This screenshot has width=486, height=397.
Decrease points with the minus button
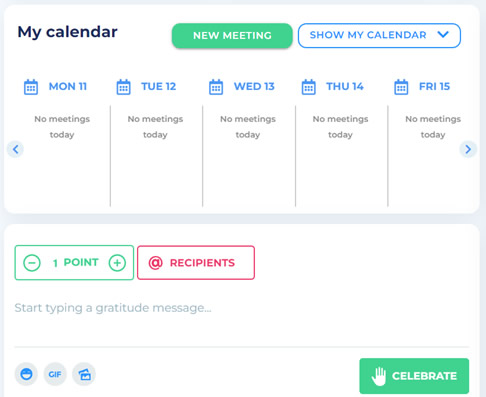tap(32, 263)
